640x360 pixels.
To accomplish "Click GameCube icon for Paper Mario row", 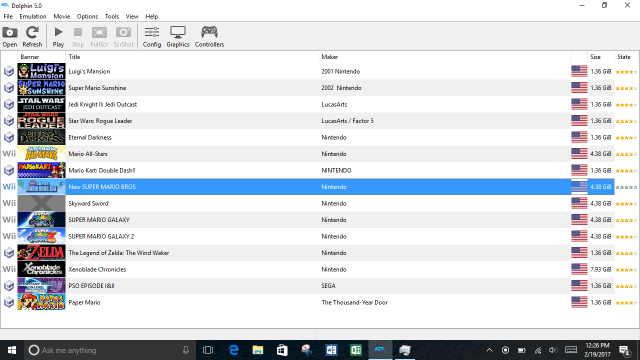I will 9,302.
